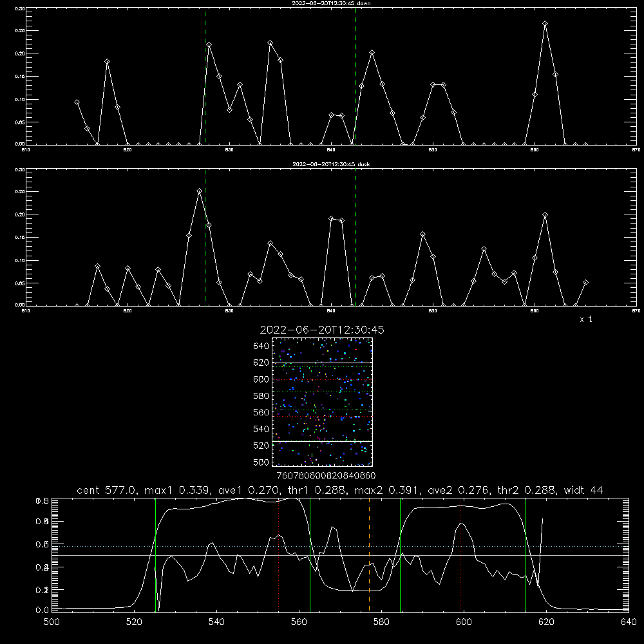644x644 pixels.
Task: Select the dawn peak diamond near x 818
Action: tap(107, 62)
